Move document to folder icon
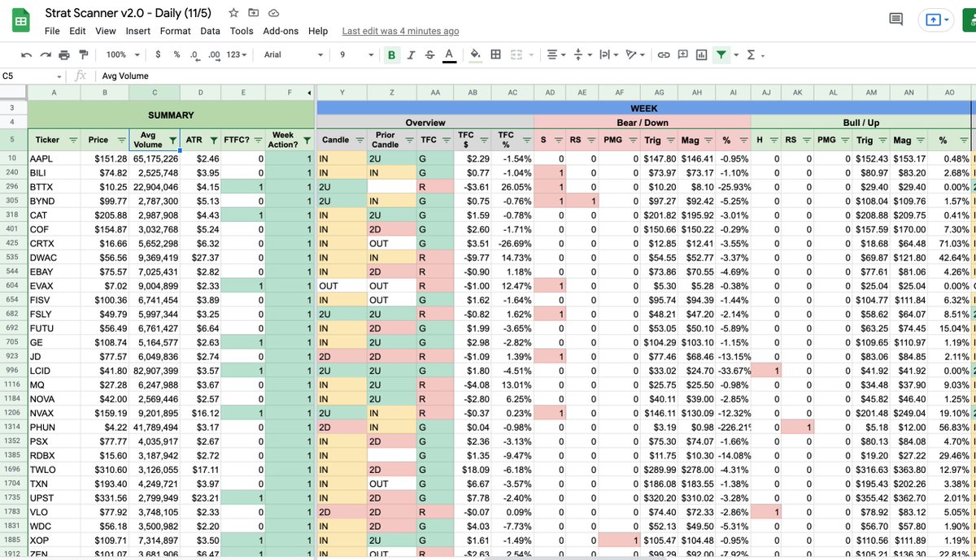This screenshot has height=560, width=976. 254,13
